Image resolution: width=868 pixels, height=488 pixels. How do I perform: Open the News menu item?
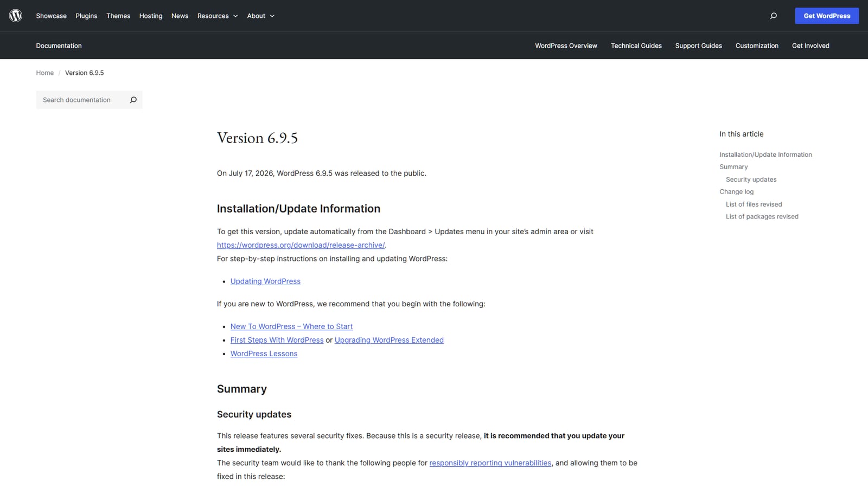click(180, 16)
